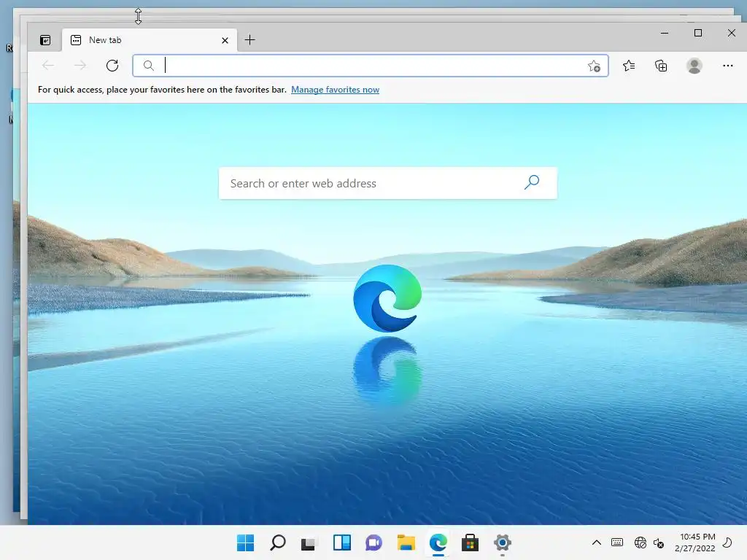Open taskbar Search
The image size is (747, 560).
(278, 542)
